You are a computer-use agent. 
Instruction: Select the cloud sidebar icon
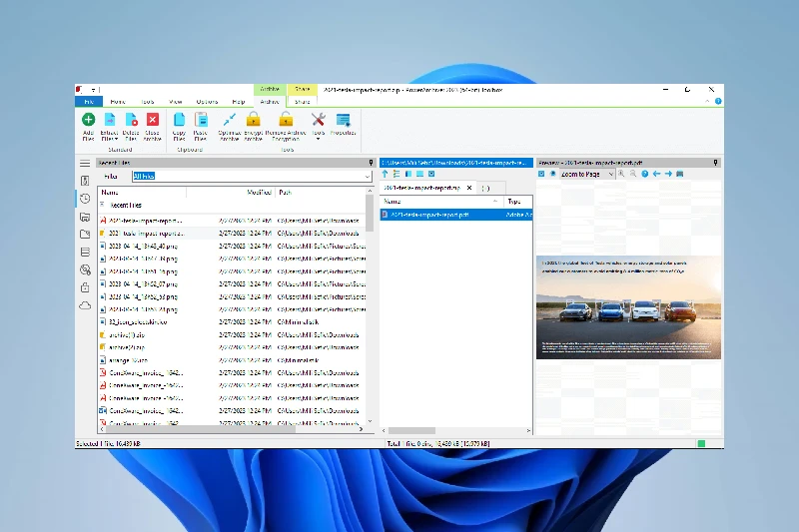[x=85, y=305]
